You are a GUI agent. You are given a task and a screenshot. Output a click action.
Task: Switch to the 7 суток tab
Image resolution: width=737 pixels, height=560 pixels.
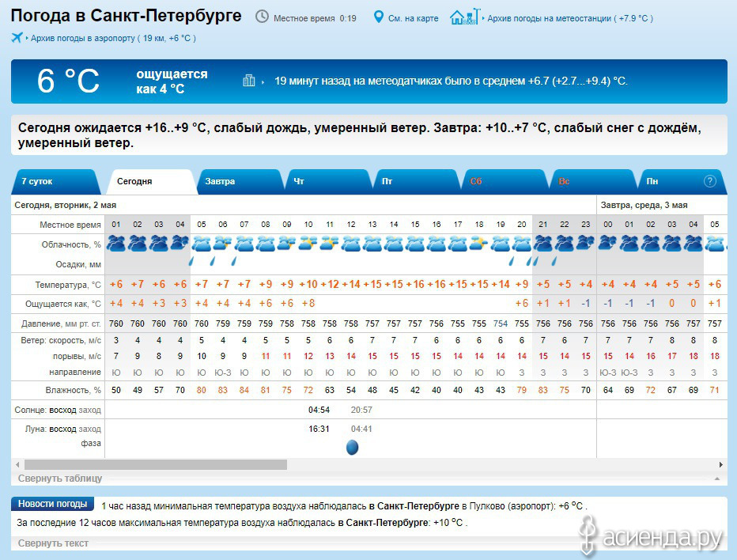(x=37, y=181)
